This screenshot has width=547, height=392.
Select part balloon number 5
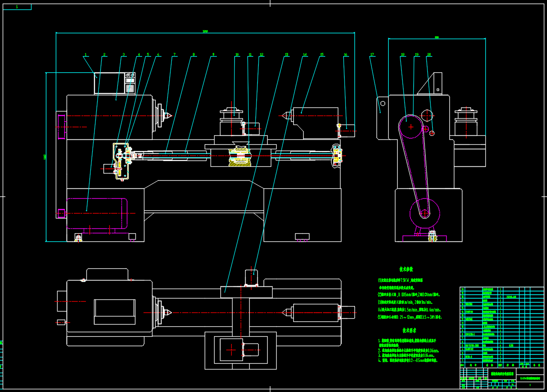point(148,54)
